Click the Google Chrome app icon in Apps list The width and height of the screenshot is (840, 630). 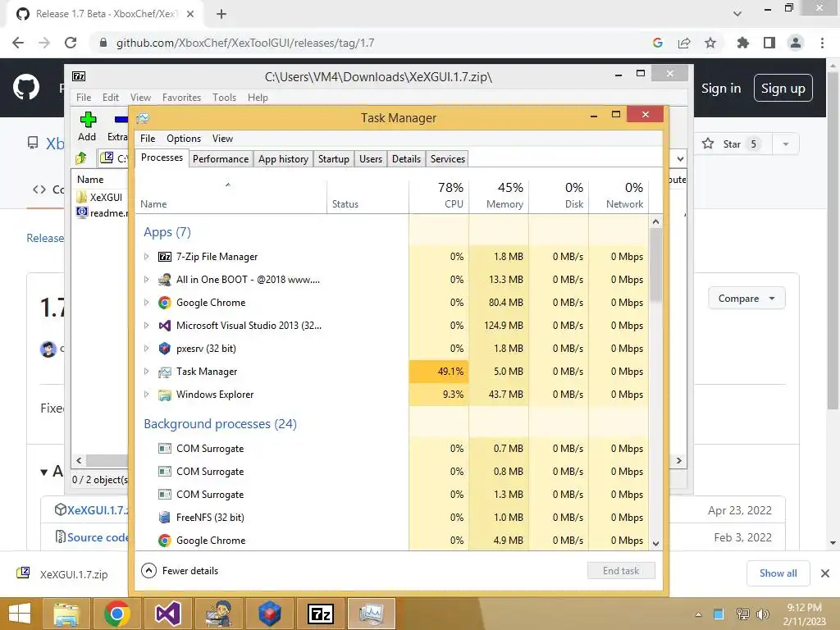164,303
